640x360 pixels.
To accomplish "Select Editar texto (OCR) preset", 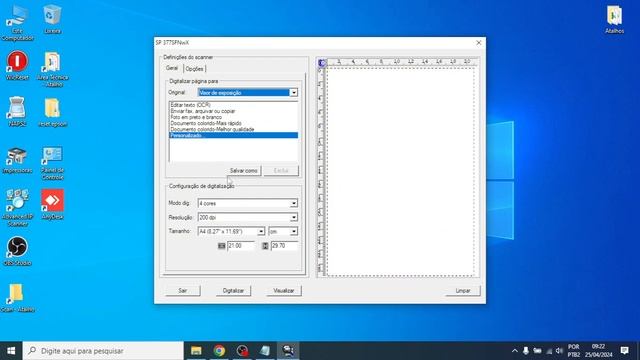I will click(x=191, y=105).
